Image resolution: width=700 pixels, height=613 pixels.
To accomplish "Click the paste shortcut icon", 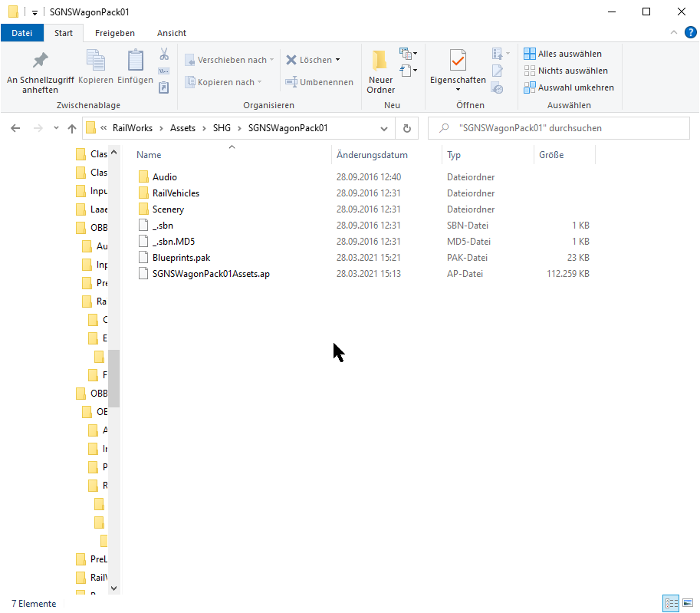I will 164,87.
